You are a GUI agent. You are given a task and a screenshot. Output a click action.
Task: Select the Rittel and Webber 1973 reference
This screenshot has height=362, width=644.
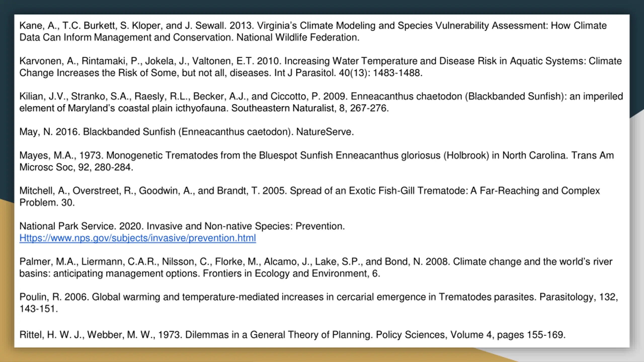pyautogui.click(x=293, y=335)
